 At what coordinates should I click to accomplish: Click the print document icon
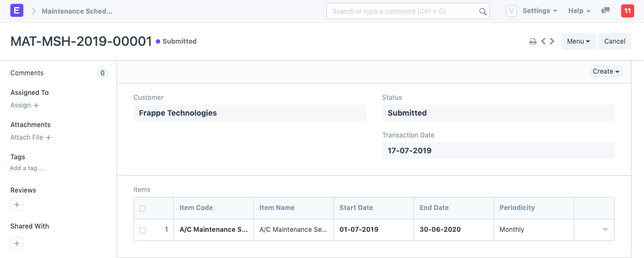point(533,41)
